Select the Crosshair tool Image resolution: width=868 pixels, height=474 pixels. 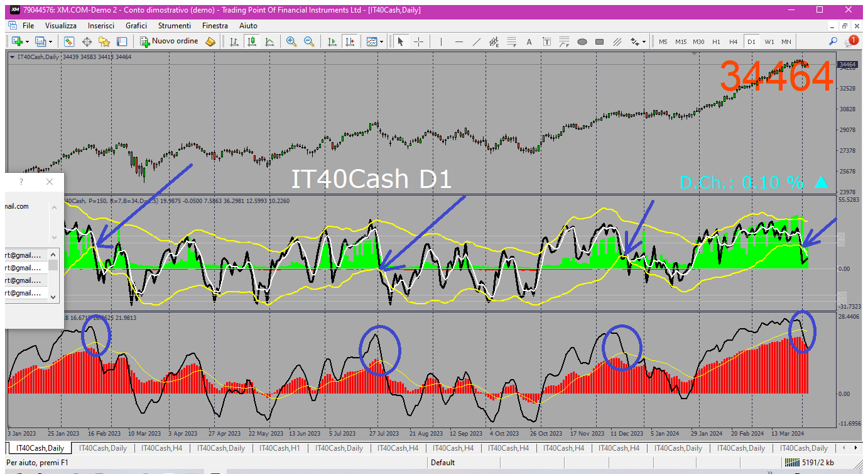coord(418,41)
